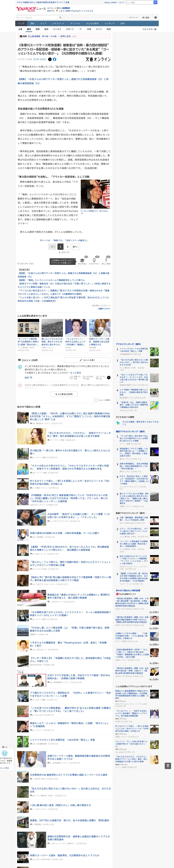Open the スポーツ category

[70, 29]
